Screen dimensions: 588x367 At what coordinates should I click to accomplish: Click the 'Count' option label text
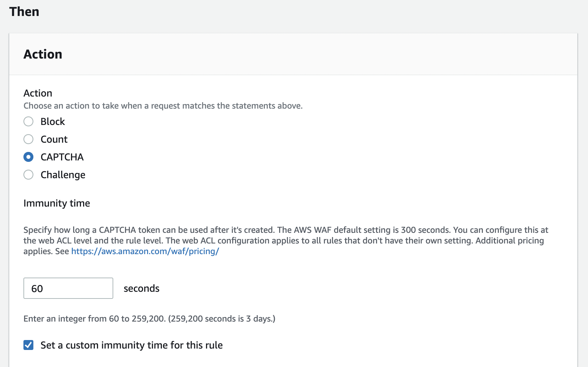click(54, 139)
